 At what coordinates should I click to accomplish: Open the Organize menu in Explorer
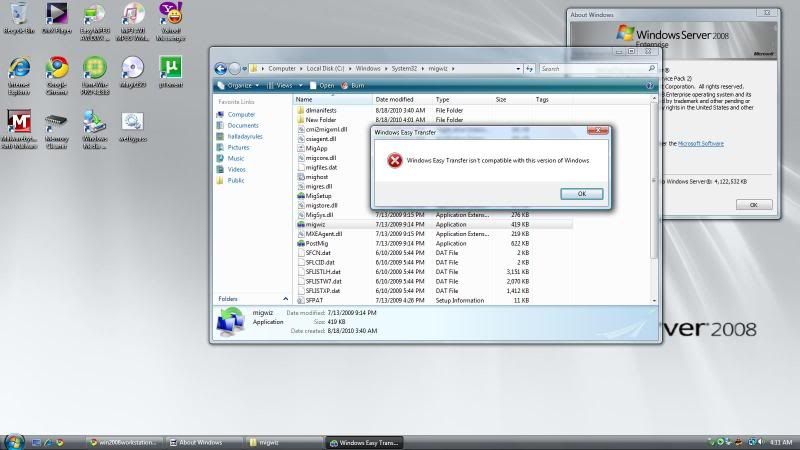(238, 86)
